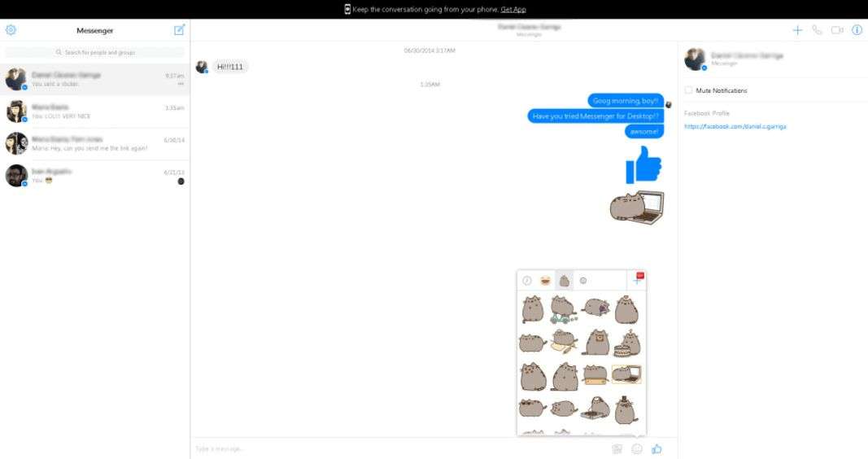Send the Pusheen eating from pizza box sticker
The height and width of the screenshot is (459, 868).
pos(595,409)
